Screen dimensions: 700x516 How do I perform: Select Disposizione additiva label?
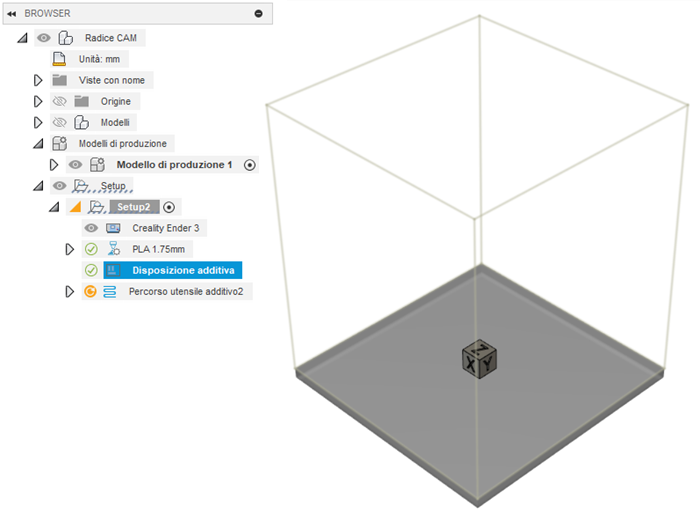point(183,270)
